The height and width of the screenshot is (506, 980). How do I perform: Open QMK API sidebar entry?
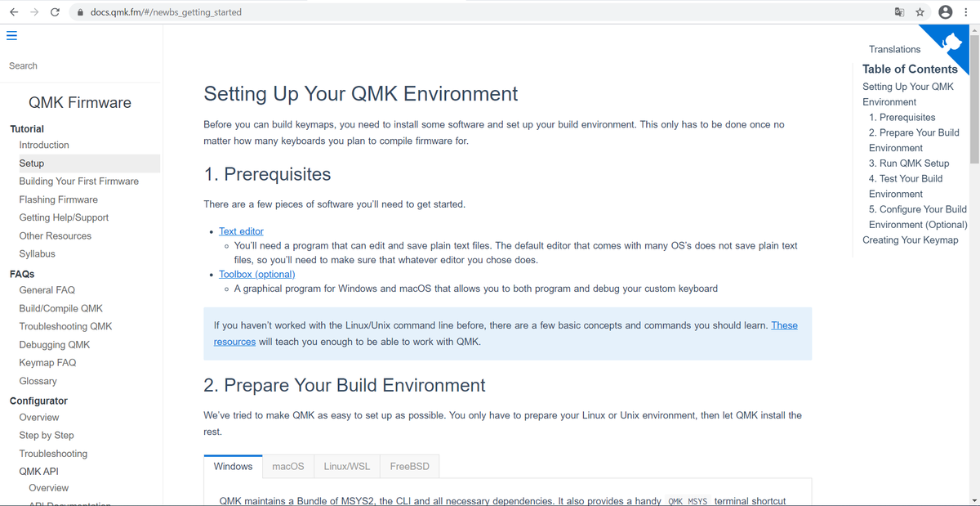click(x=39, y=472)
